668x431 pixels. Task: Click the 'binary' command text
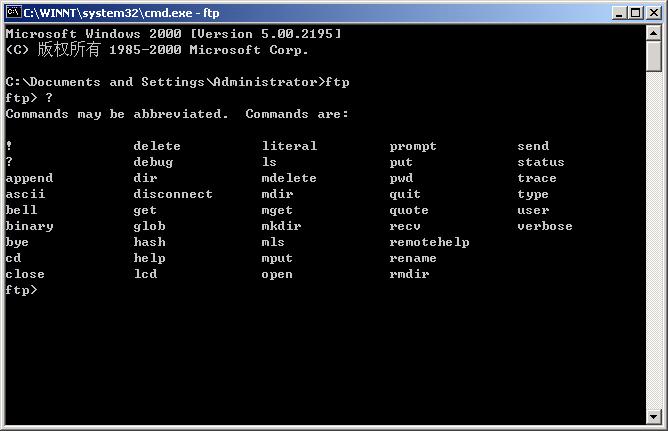pyautogui.click(x=29, y=226)
